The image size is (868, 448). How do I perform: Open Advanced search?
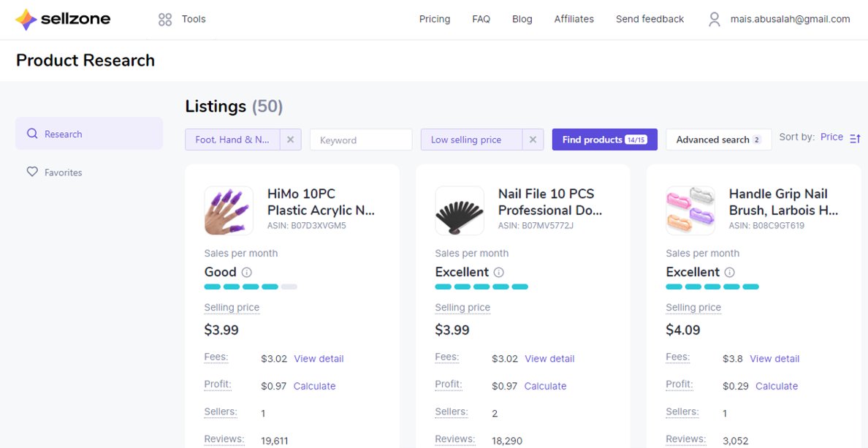tap(718, 140)
